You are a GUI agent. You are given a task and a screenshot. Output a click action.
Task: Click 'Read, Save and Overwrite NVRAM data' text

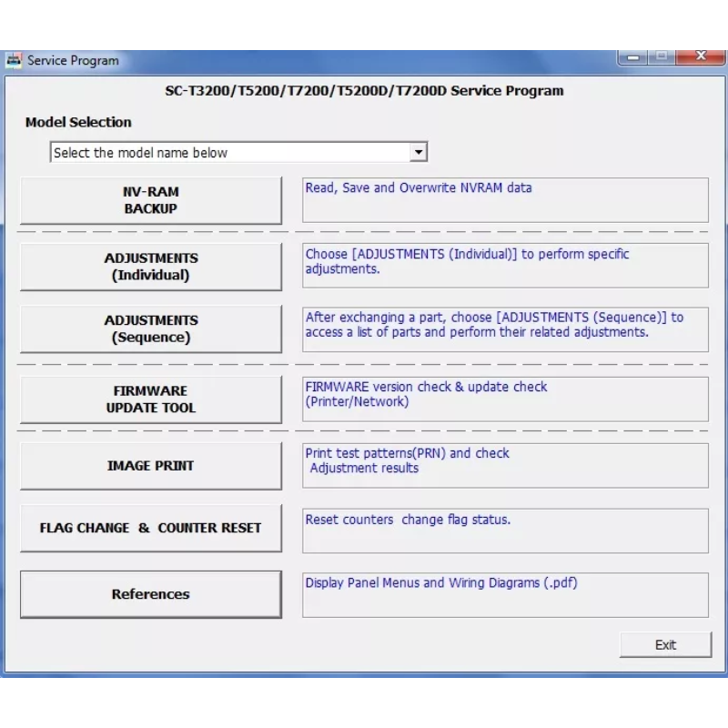coord(419,187)
